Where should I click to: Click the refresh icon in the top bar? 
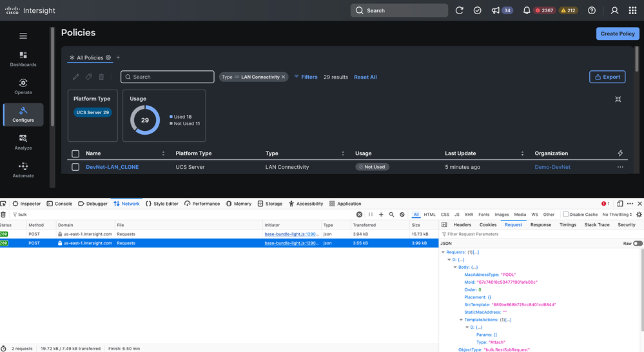(x=459, y=11)
